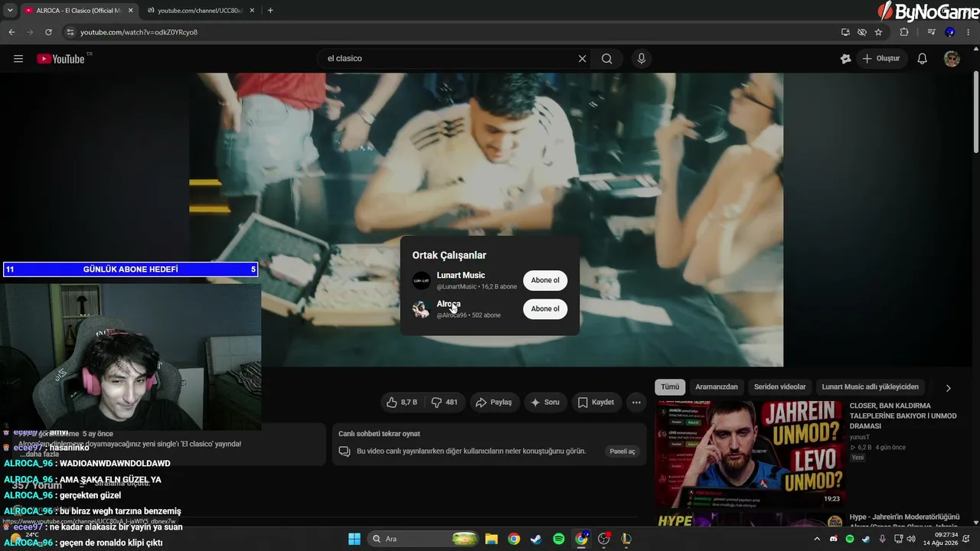Open the JAHREIN UNMOD video thumbnail
Viewport: 980px width, 551px height.
(750, 455)
